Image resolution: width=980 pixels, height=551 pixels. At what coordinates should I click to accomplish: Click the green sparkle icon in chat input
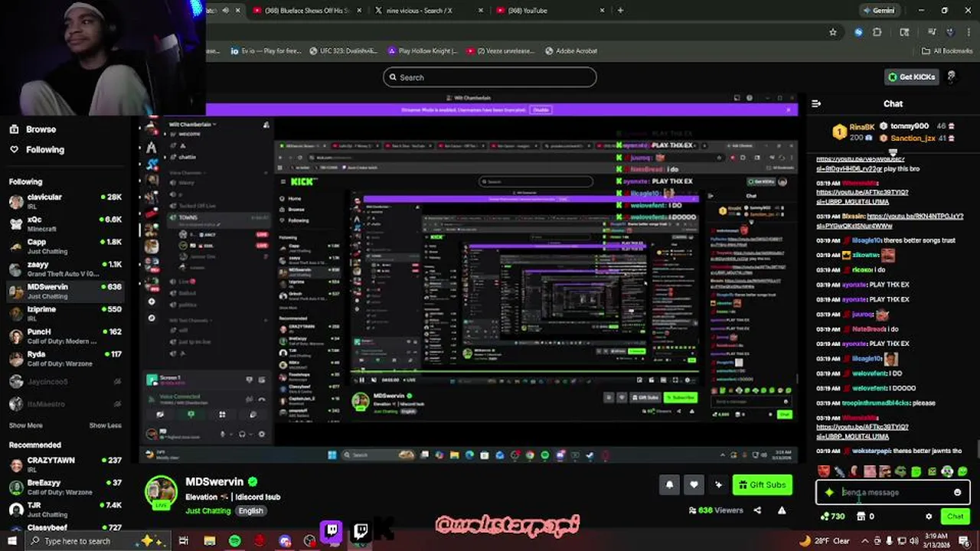pyautogui.click(x=829, y=493)
